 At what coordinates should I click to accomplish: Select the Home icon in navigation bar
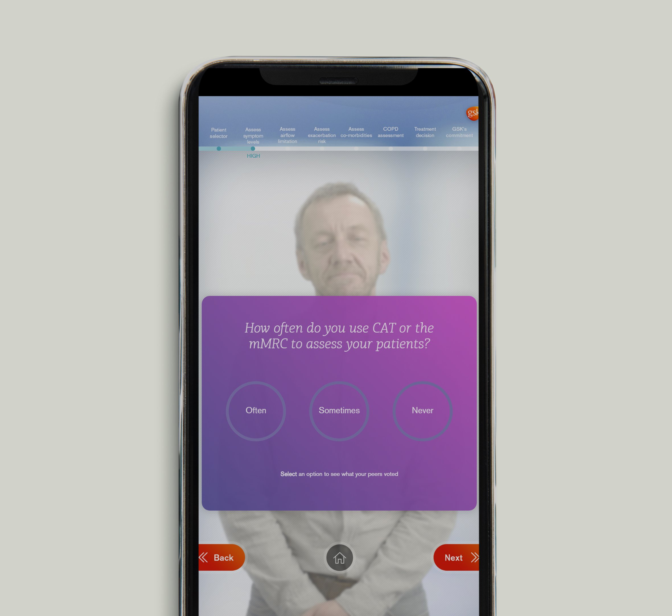[339, 557]
